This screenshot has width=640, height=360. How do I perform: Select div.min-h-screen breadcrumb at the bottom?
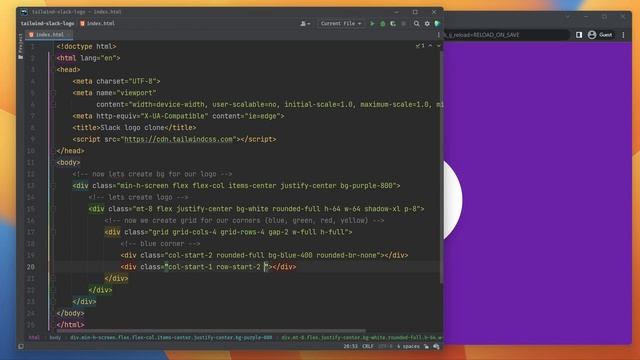pyautogui.click(x=171, y=338)
